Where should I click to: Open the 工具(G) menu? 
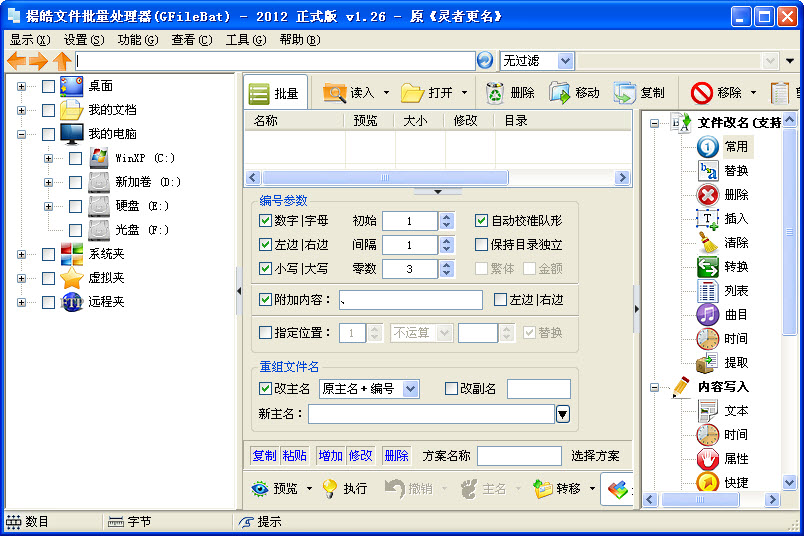click(x=246, y=40)
